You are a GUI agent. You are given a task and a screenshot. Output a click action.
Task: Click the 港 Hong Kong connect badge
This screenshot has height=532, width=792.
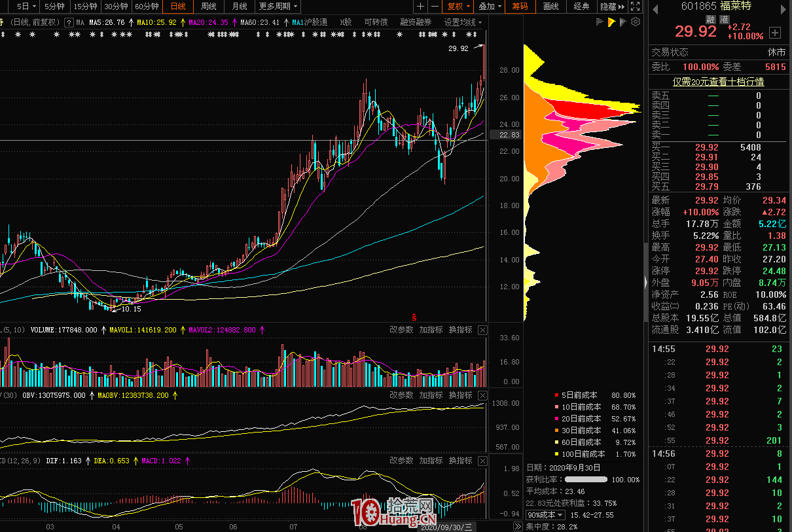pos(723,20)
